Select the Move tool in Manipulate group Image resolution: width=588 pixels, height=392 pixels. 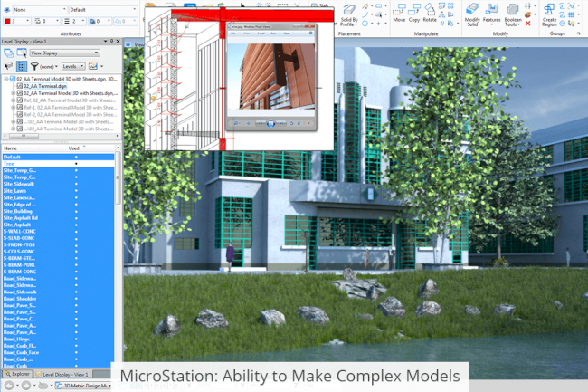(399, 13)
